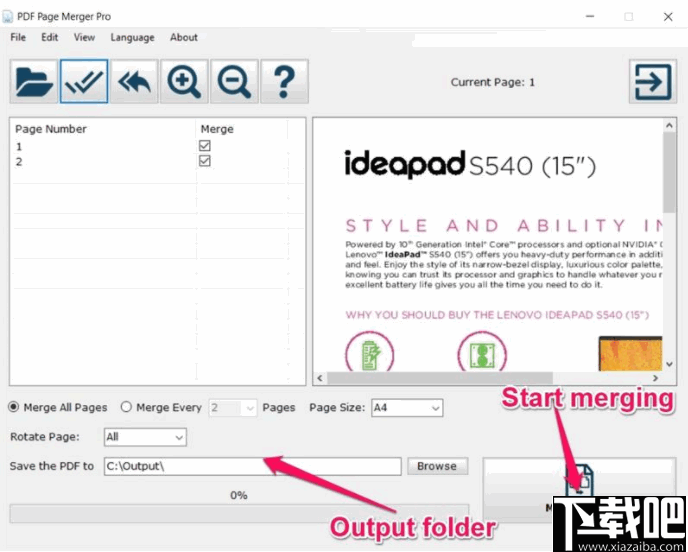This screenshot has width=688, height=552.
Task: Click the Browse button
Action: pos(437,466)
